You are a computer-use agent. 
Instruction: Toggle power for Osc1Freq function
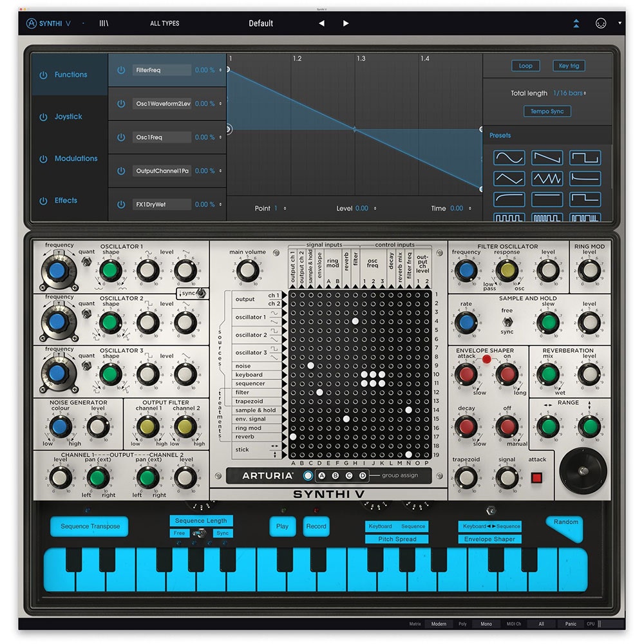coord(121,137)
